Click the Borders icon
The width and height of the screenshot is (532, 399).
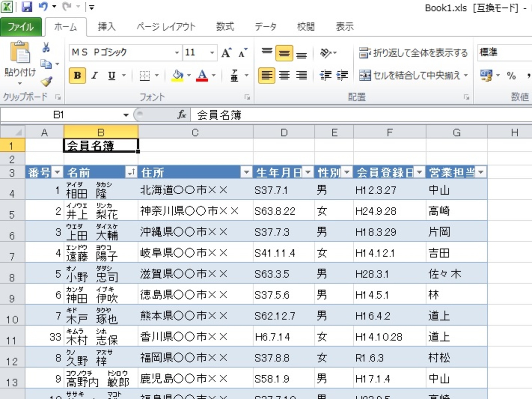[x=144, y=76]
